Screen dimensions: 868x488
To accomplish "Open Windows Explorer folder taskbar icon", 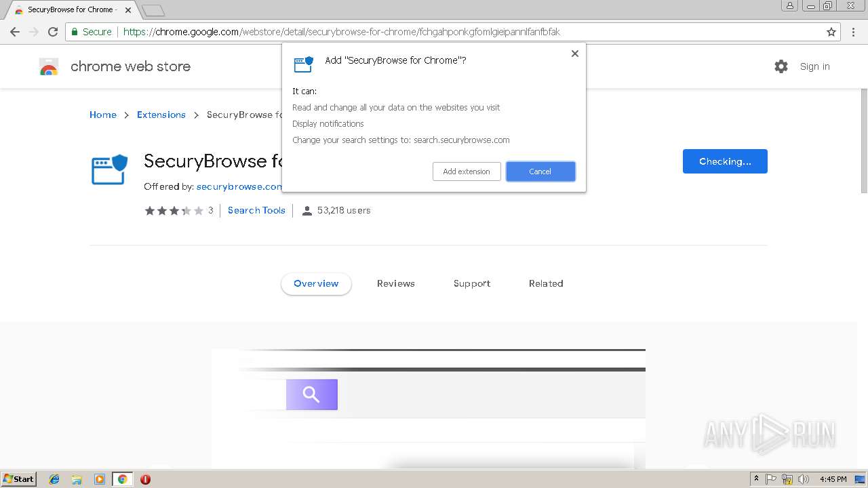I will [x=77, y=479].
